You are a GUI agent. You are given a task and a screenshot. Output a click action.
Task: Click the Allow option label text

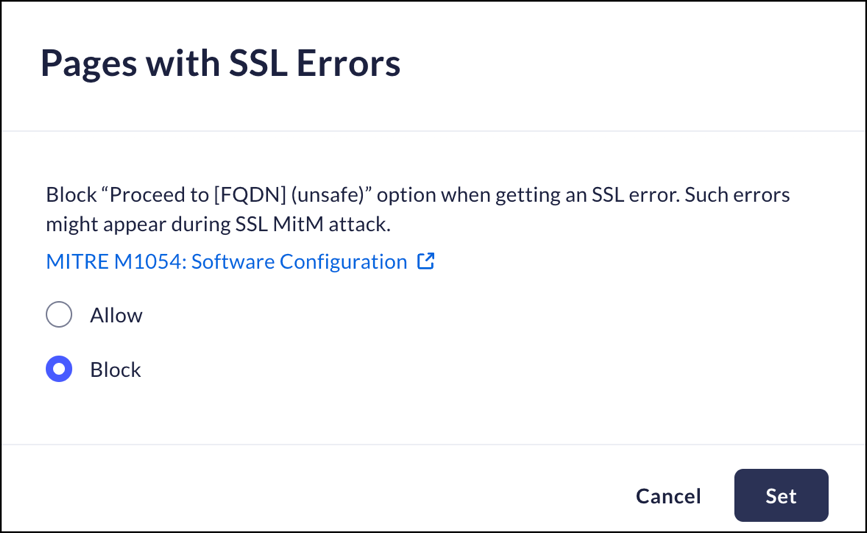coord(116,315)
